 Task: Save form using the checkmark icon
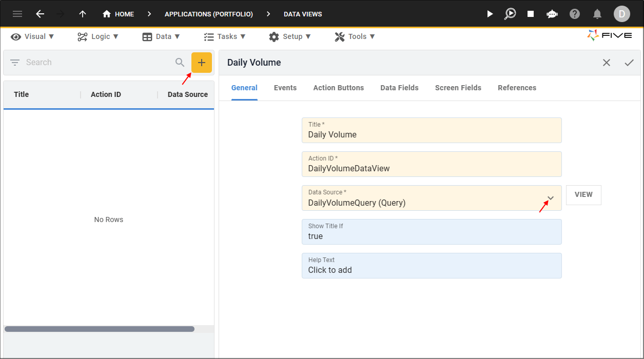(x=629, y=63)
